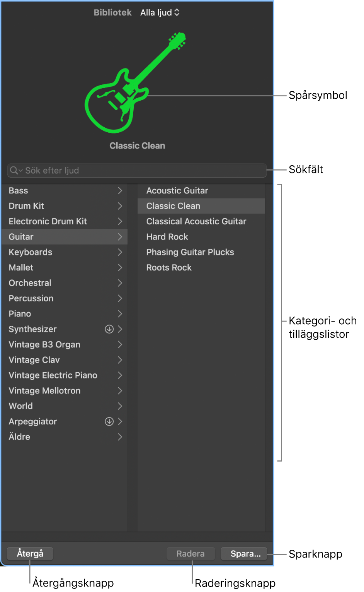The width and height of the screenshot is (364, 592).
Task: Click the Bibliotek header label
Action: pos(113,13)
